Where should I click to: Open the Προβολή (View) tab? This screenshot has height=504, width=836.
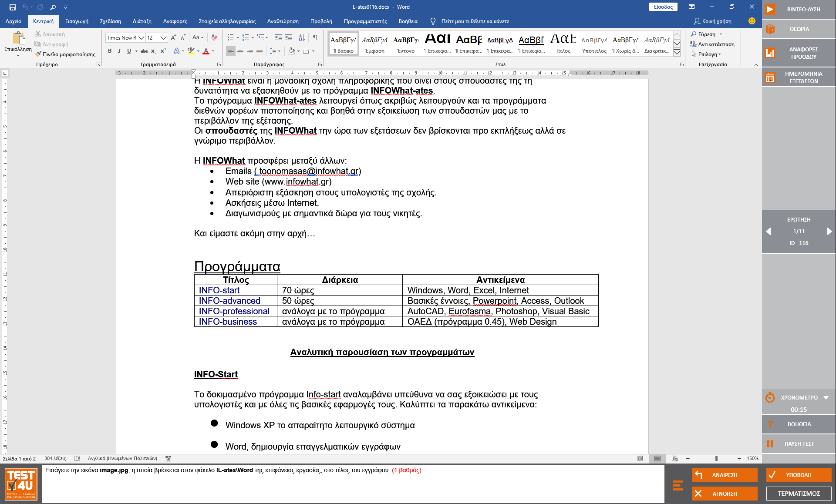(x=321, y=21)
